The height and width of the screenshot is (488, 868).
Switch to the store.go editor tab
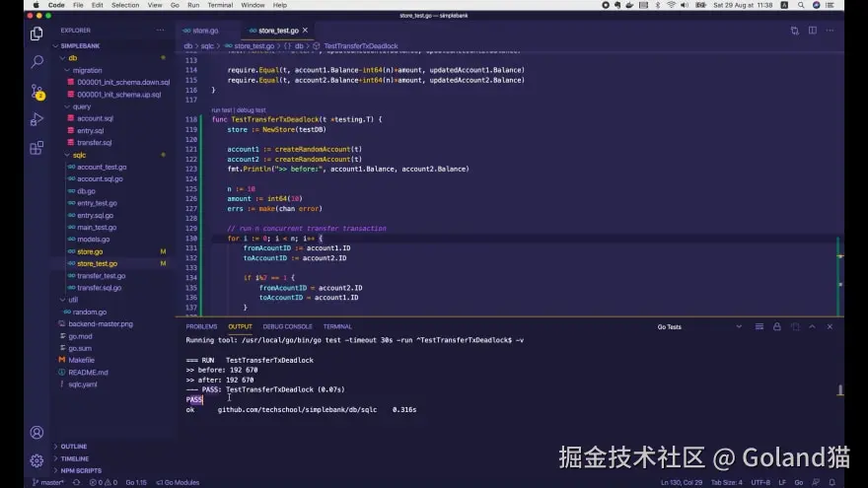pos(205,31)
